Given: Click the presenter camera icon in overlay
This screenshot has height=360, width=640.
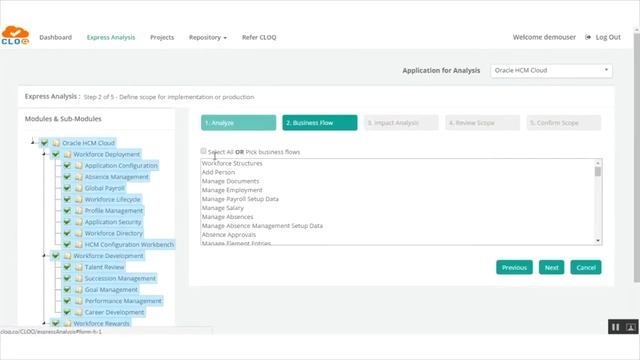Looking at the screenshot, I should tap(630, 327).
